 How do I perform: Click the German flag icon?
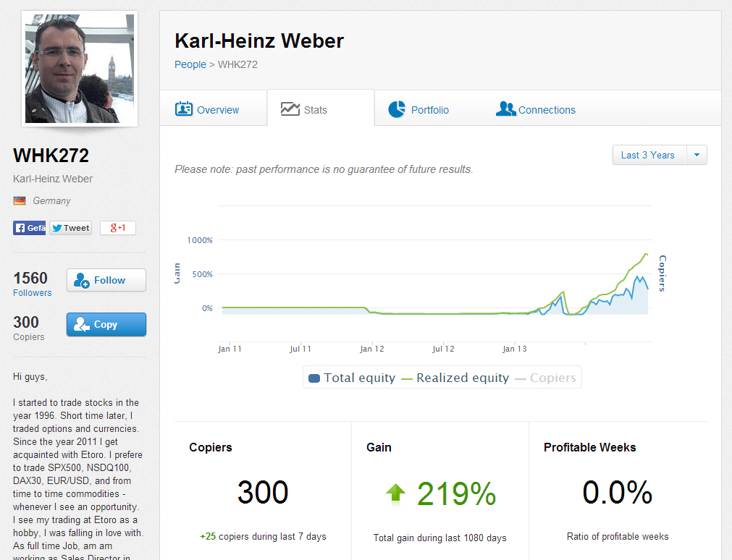[20, 201]
